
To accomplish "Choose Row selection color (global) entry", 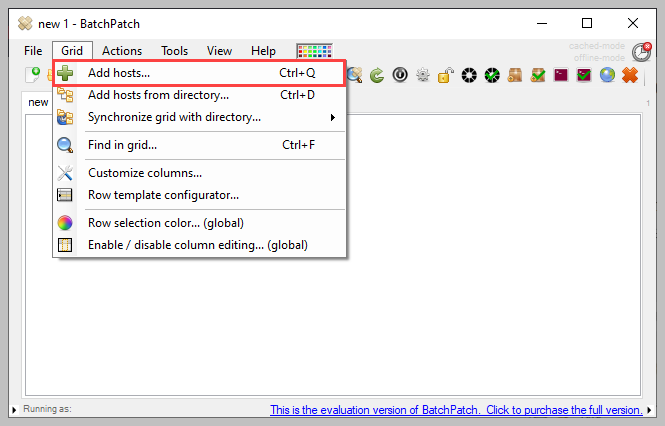I will coord(199,223).
